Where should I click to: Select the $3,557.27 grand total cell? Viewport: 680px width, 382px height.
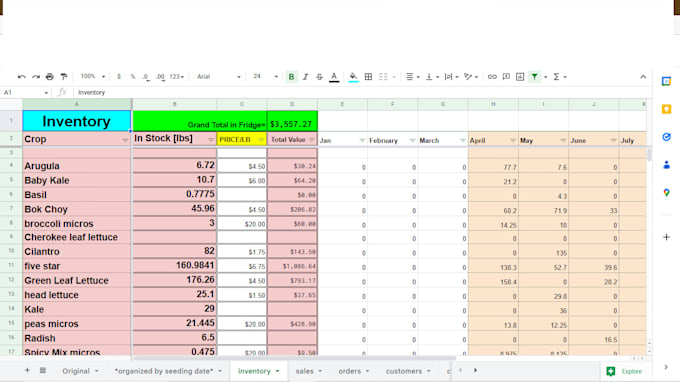click(x=292, y=121)
